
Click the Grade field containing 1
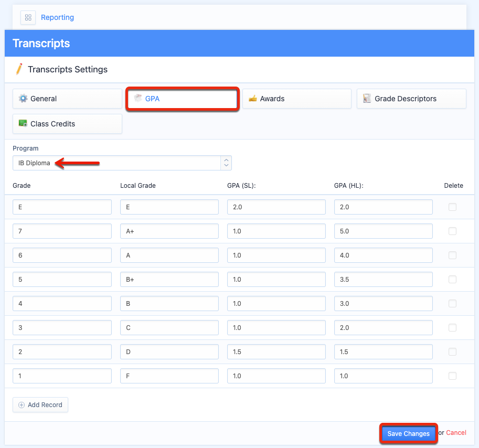tap(62, 376)
